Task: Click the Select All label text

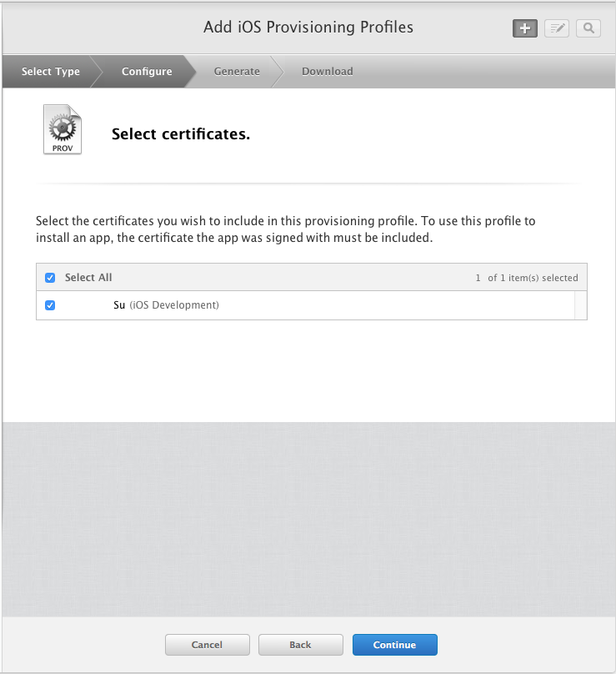Action: click(x=88, y=278)
